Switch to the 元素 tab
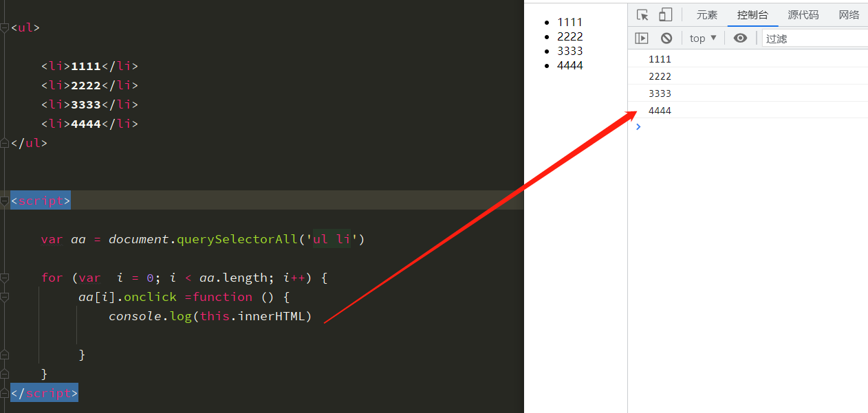 (707, 15)
